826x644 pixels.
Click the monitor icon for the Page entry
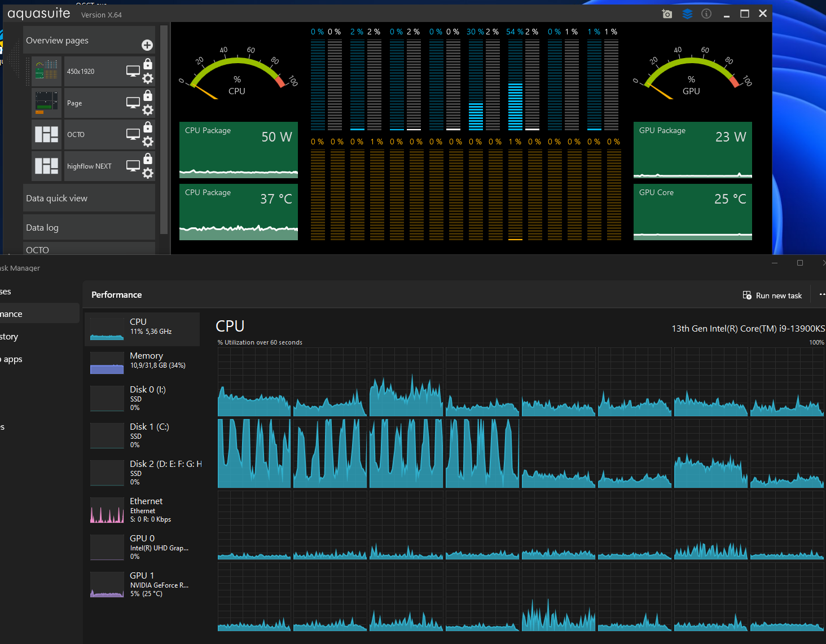pos(133,103)
